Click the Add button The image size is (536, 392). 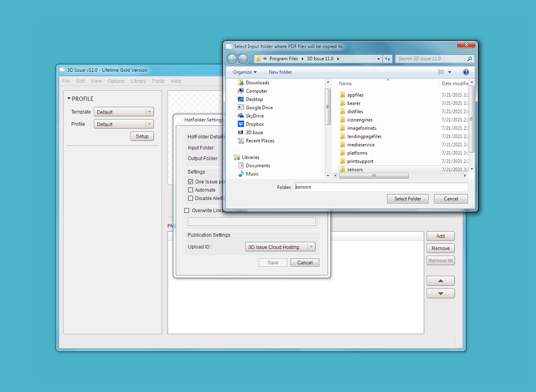point(440,236)
